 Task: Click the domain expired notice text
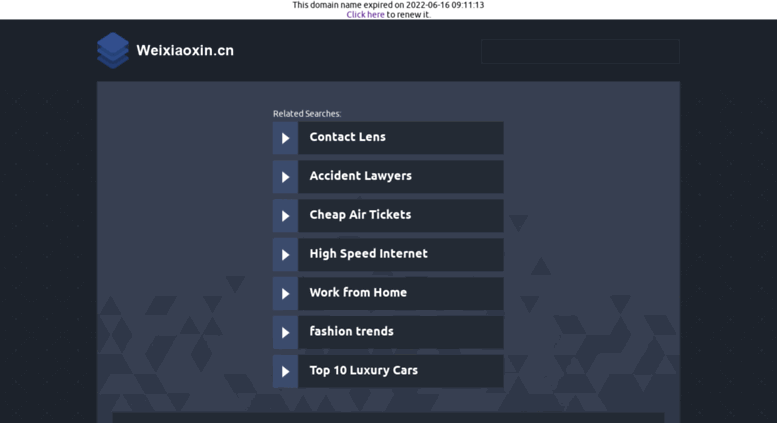pos(388,5)
